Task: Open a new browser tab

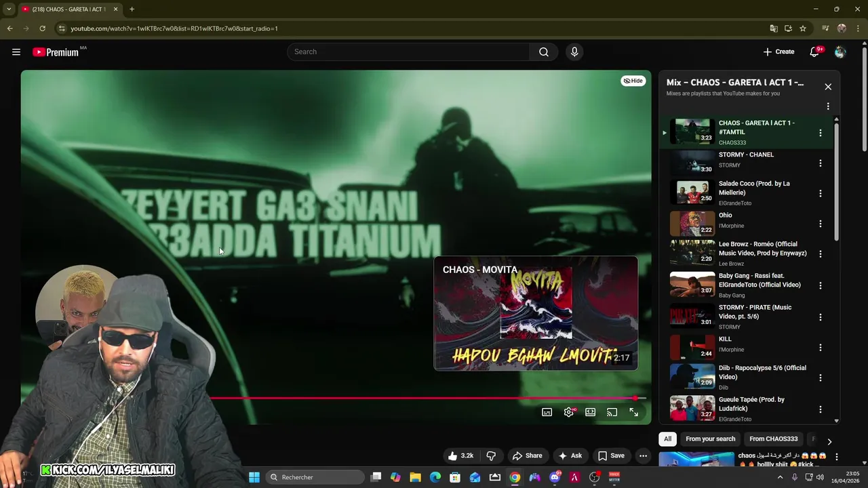Action: point(132,9)
